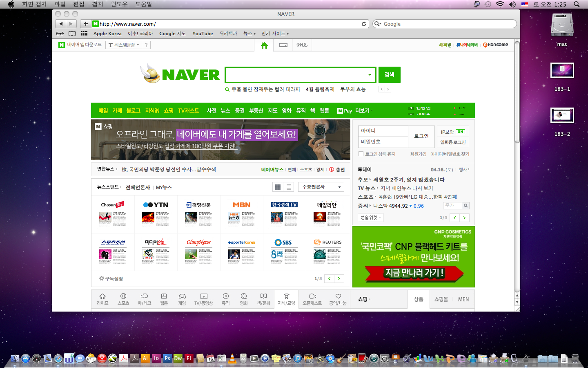588x368 pixels.
Task: Click the 아이디 input field
Action: 383,131
